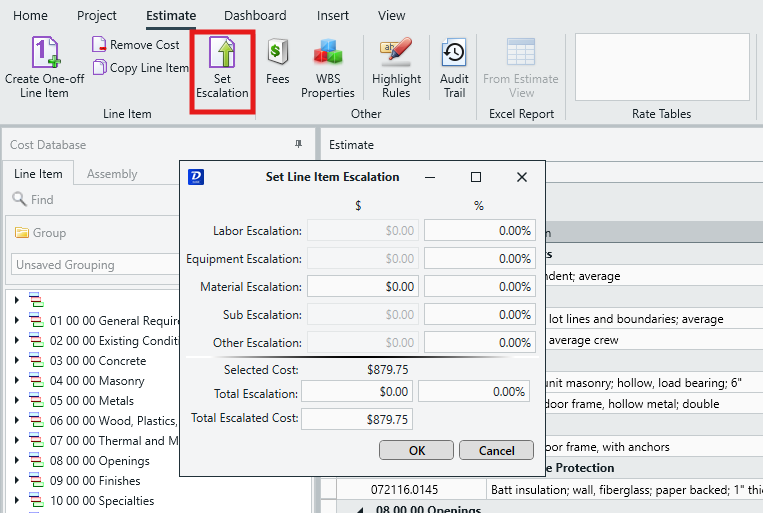Switch to the Dashboard ribbon tab
This screenshot has height=513, width=763.
click(x=255, y=15)
